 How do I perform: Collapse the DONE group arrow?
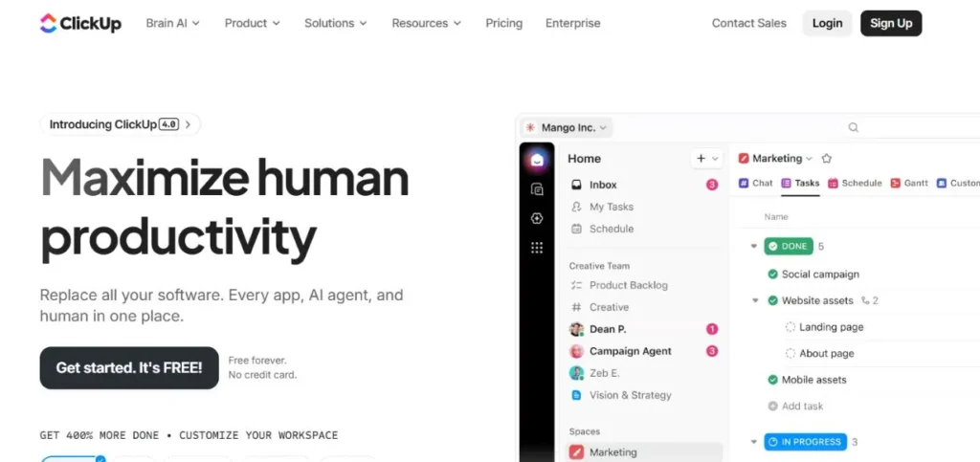click(754, 247)
